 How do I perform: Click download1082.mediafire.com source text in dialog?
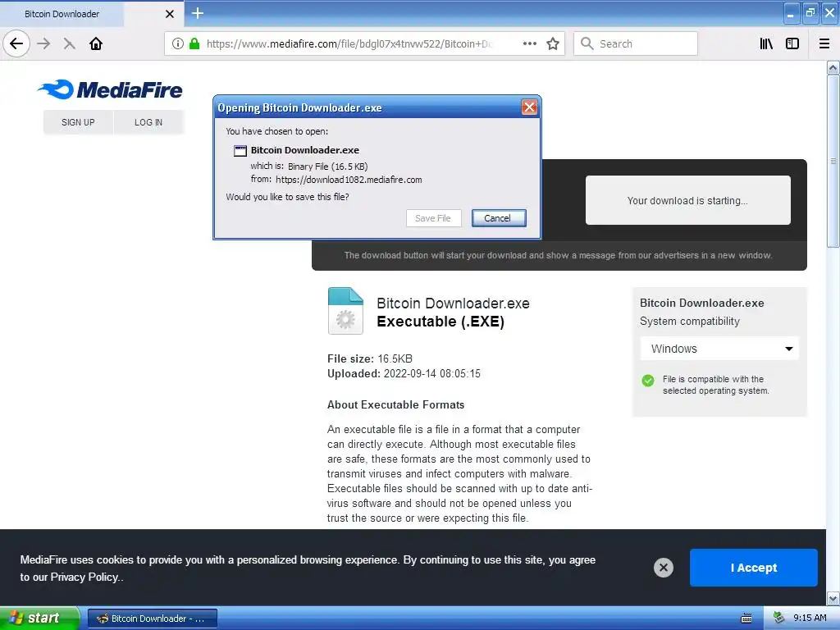click(349, 180)
